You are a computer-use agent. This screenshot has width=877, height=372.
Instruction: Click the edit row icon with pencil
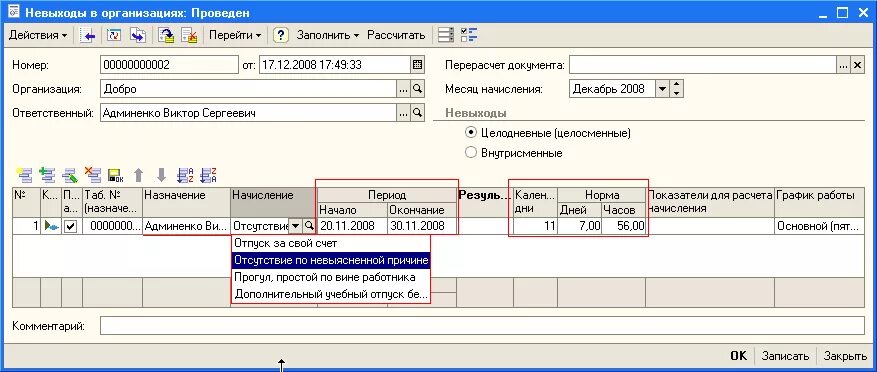(70, 175)
